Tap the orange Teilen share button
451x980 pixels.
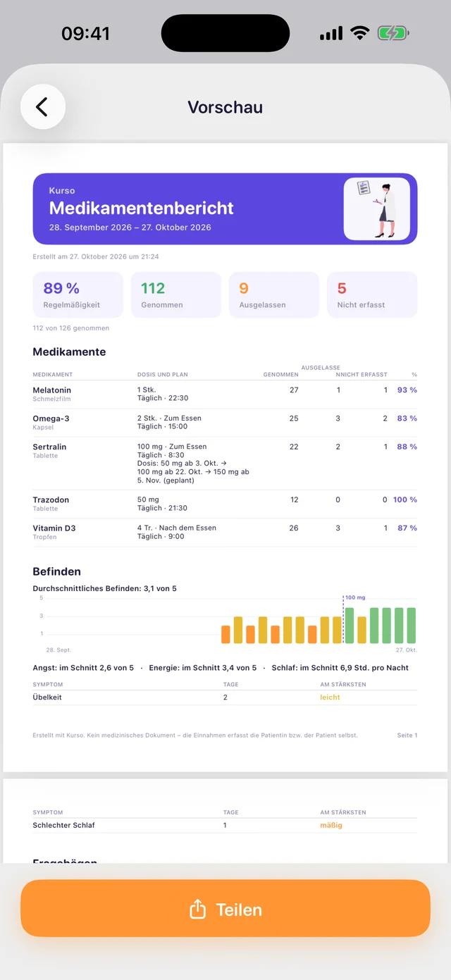point(225,909)
